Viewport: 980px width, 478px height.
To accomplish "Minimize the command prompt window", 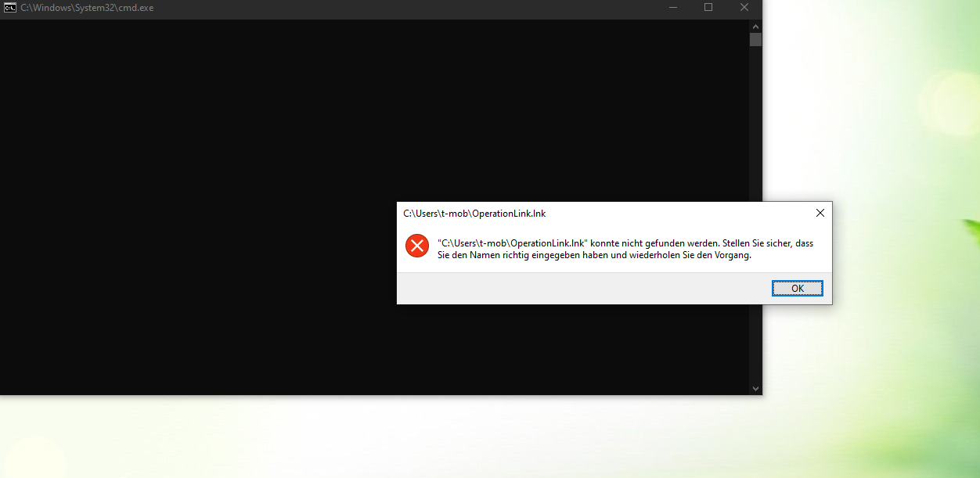I will (672, 8).
